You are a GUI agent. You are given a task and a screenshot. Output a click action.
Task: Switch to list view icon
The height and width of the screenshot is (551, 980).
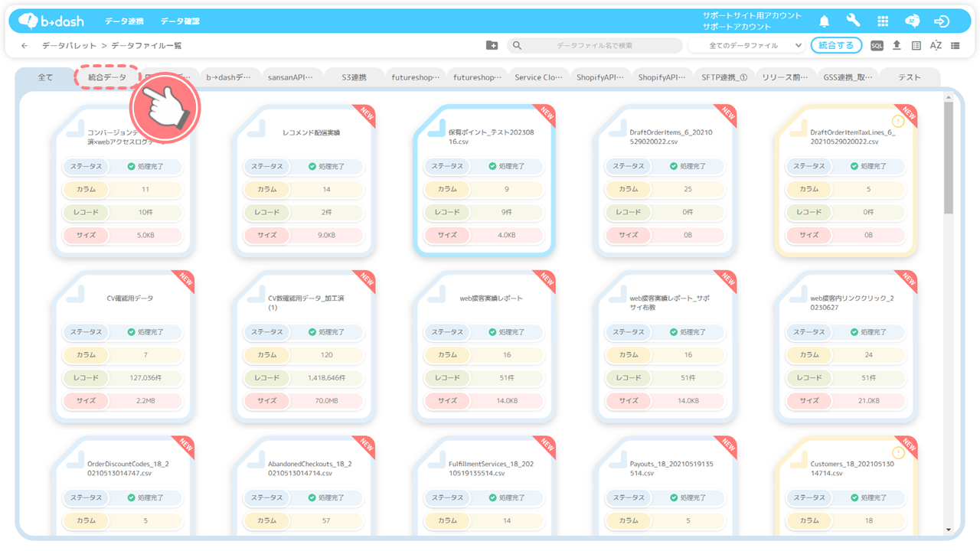point(955,46)
